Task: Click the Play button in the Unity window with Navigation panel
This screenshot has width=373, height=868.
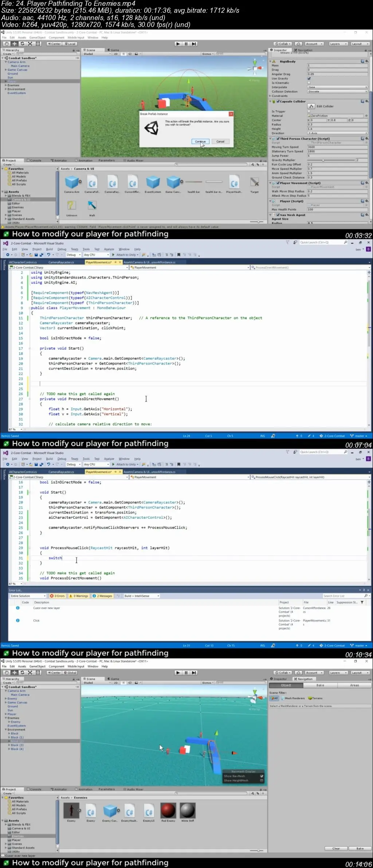Action: 178,673
